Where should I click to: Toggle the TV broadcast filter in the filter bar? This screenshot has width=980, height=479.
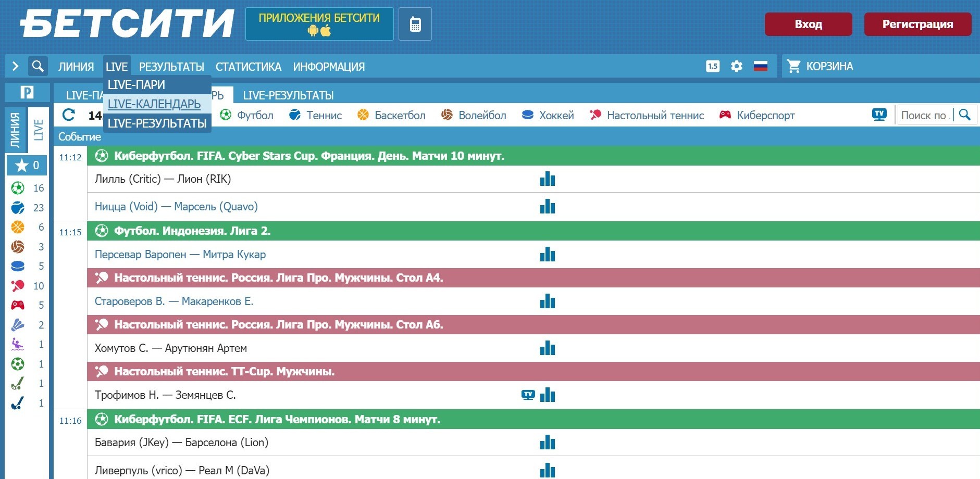pyautogui.click(x=879, y=115)
